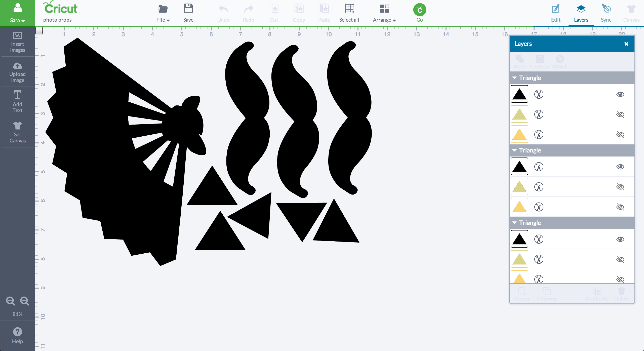This screenshot has width=644, height=351.
Task: Click the zoom in magnifier icon
Action: pyautogui.click(x=25, y=301)
